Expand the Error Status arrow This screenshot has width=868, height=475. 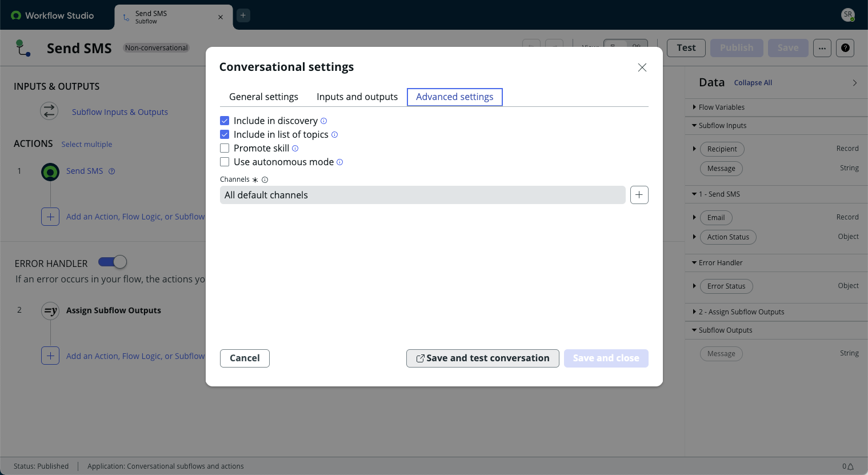point(694,286)
